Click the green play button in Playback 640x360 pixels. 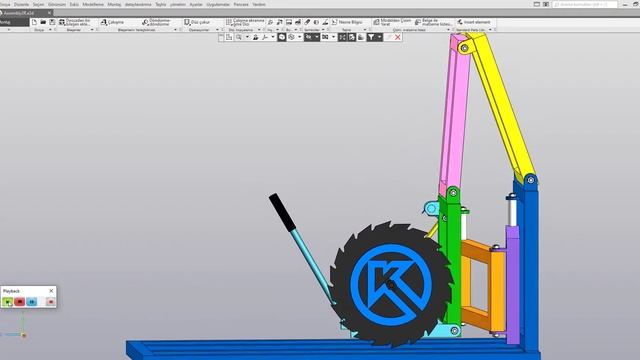click(x=7, y=302)
